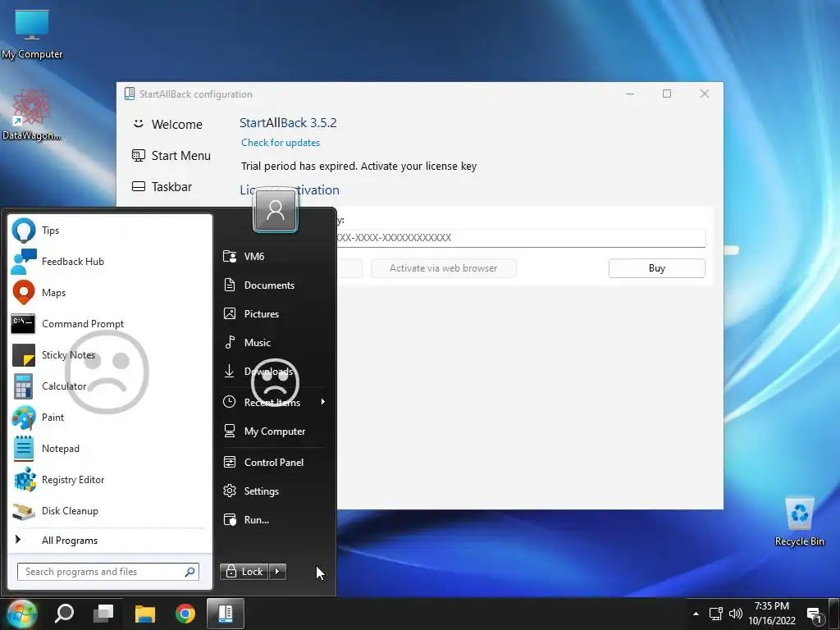This screenshot has width=840, height=630.
Task: Minimize StartAllBack configuration window
Action: pyautogui.click(x=630, y=94)
